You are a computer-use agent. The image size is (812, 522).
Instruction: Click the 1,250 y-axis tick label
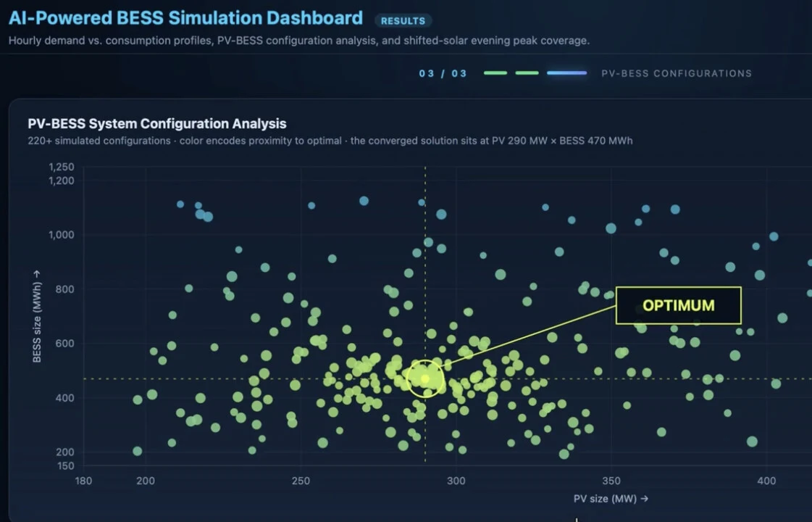(x=61, y=167)
